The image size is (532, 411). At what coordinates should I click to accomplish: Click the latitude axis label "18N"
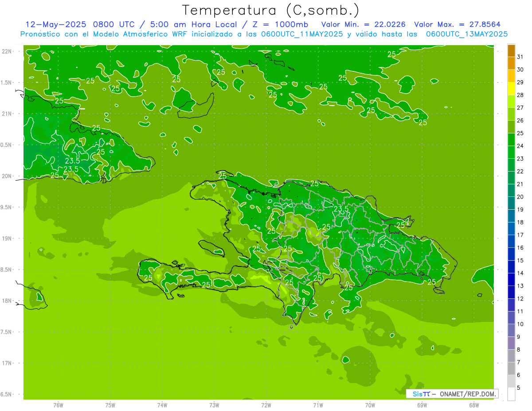pyautogui.click(x=7, y=301)
